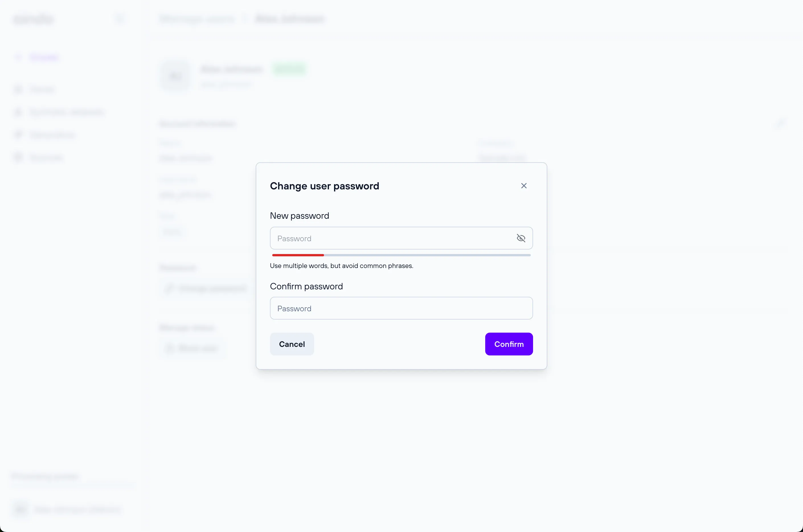Click the icon beside the longest sidebar item
The width and height of the screenshot is (803, 532).
point(18,112)
